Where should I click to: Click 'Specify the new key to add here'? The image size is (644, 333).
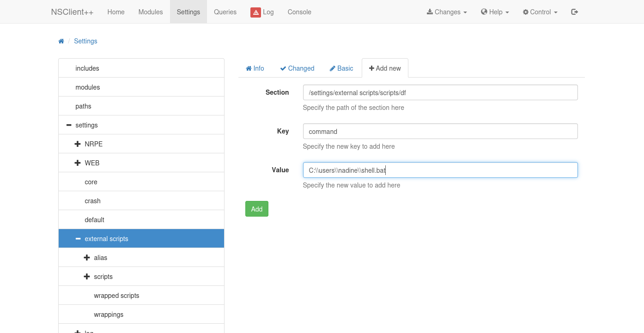(349, 146)
